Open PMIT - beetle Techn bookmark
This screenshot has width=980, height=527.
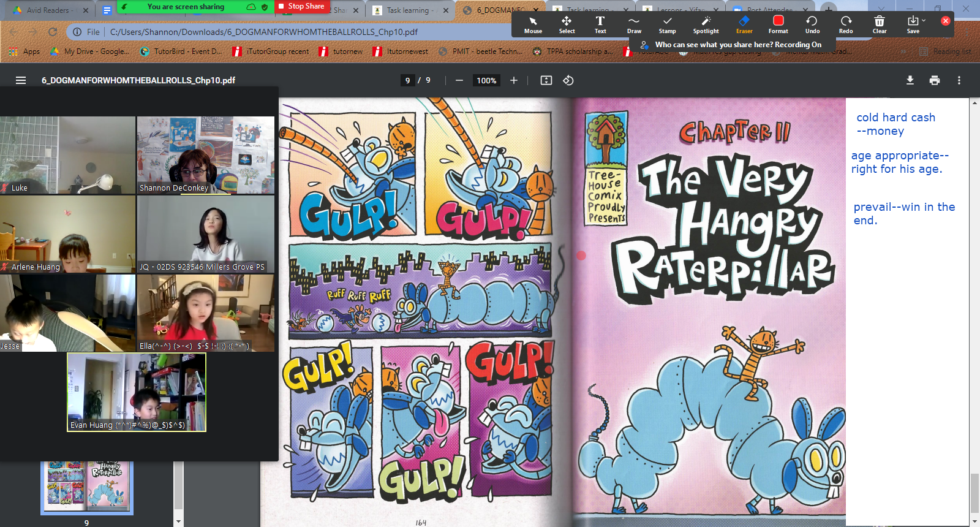[481, 51]
